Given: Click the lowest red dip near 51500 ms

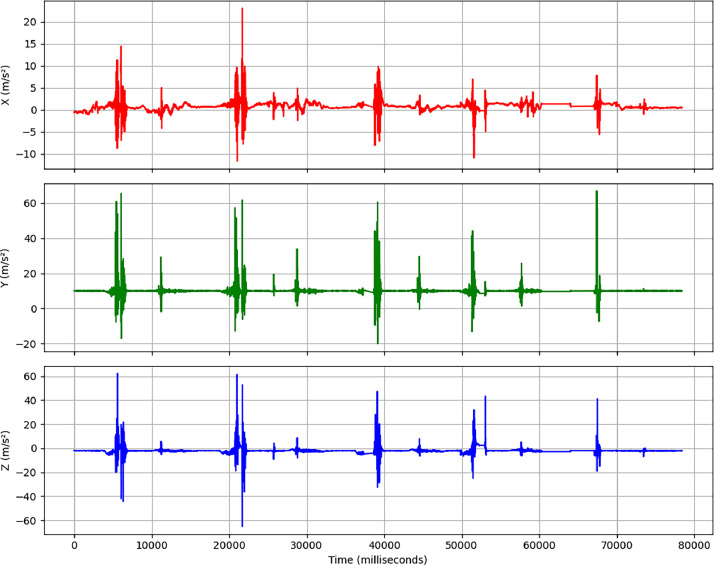Looking at the screenshot, I should [474, 157].
